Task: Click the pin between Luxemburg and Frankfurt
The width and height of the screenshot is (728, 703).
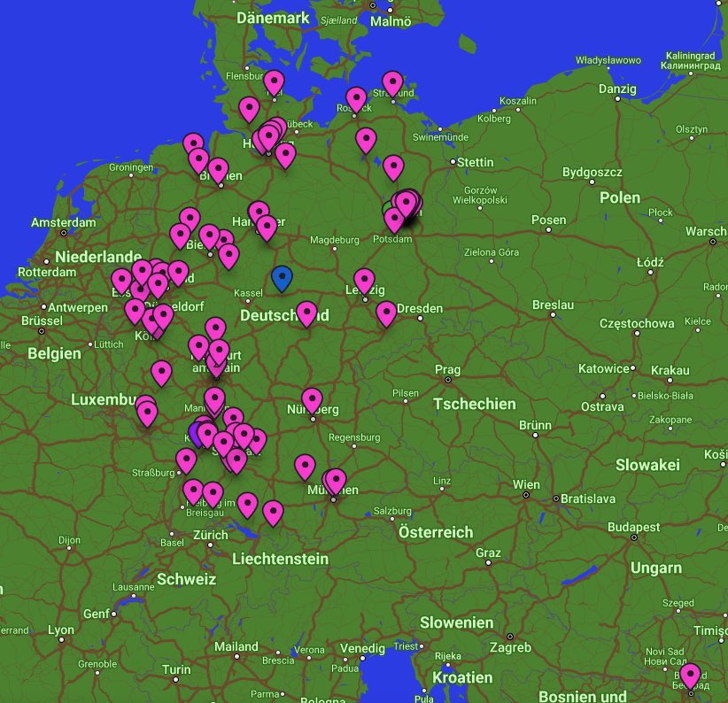Action: (161, 373)
